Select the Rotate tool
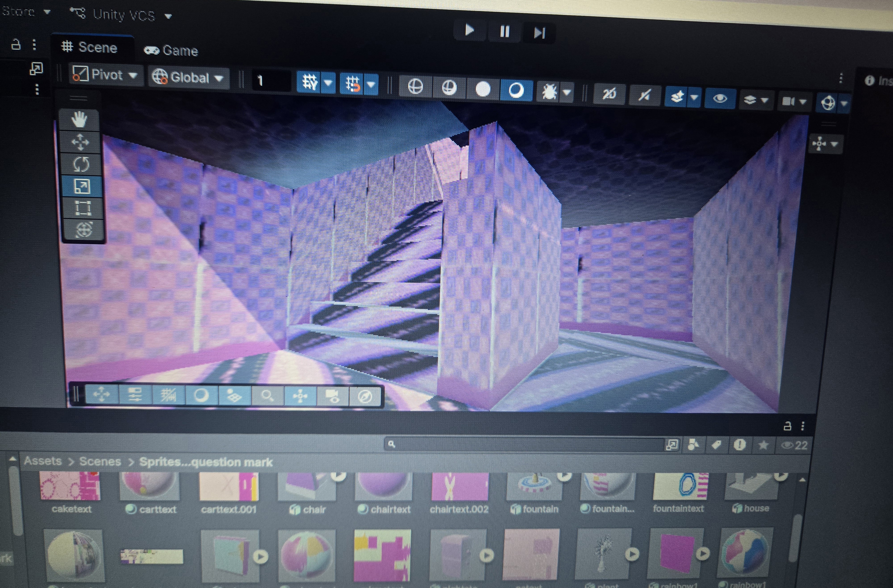This screenshot has height=588, width=893. click(x=81, y=164)
